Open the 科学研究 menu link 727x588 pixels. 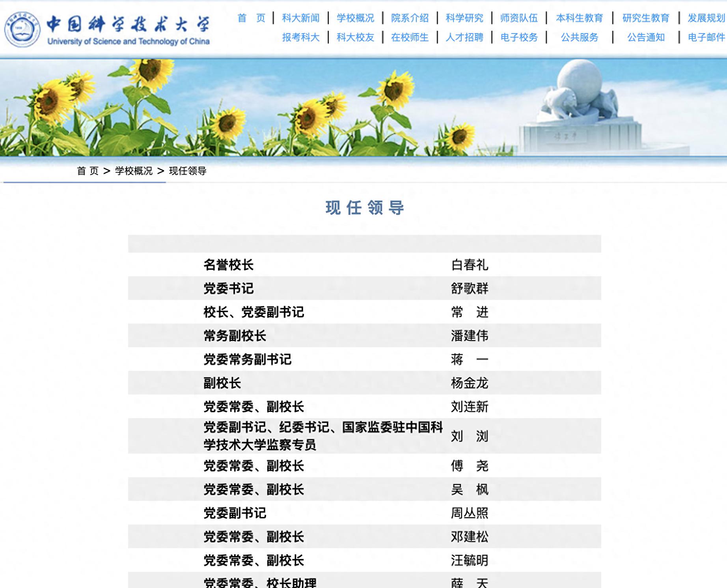(x=464, y=18)
